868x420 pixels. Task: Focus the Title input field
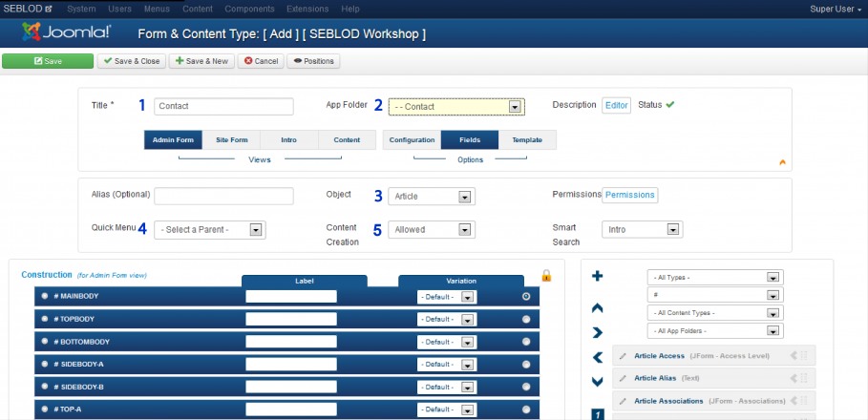click(x=223, y=106)
